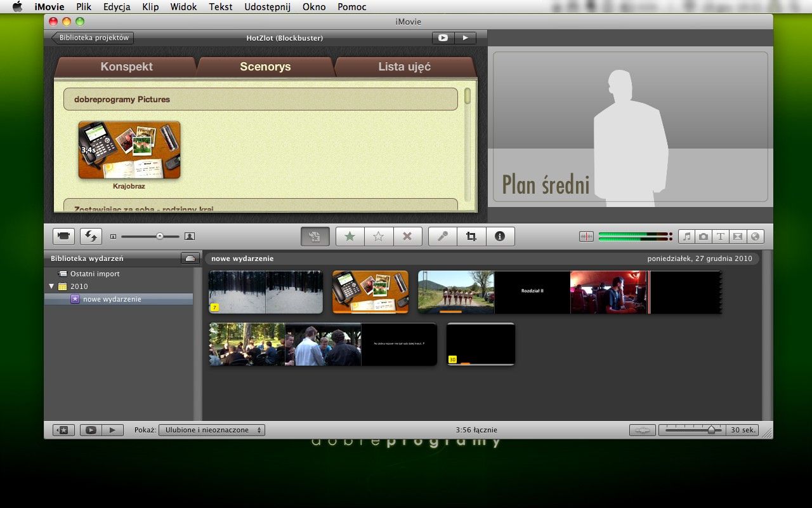Switch to the Konspekt tab
This screenshot has width=812, height=508.
126,67
